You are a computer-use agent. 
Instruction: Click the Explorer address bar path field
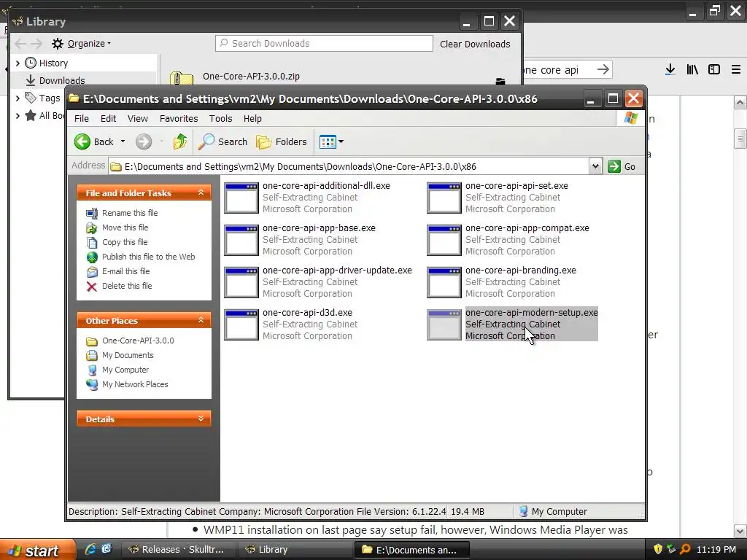tap(349, 167)
